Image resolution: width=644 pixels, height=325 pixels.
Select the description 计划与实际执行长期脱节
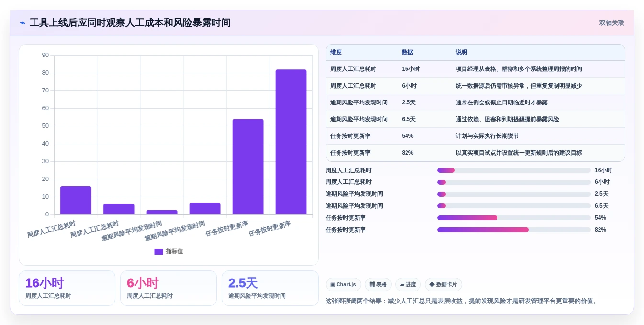coord(487,136)
